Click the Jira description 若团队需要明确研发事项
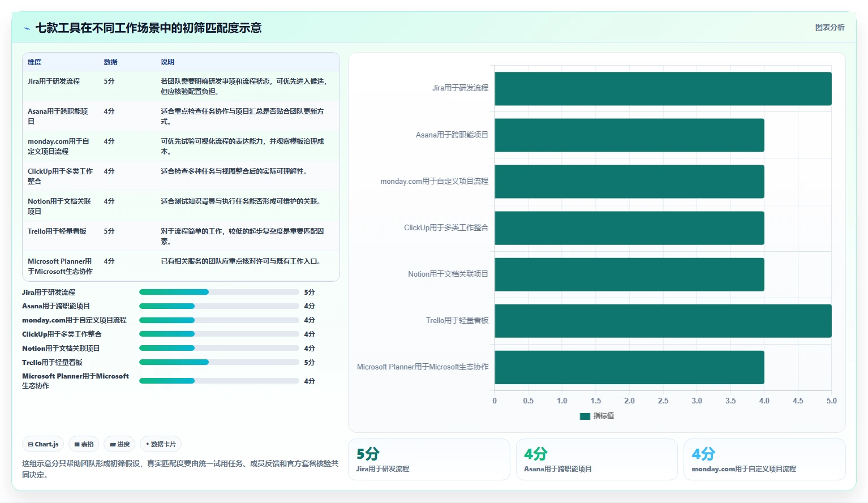Viewport: 868px width, 503px height. [244, 87]
